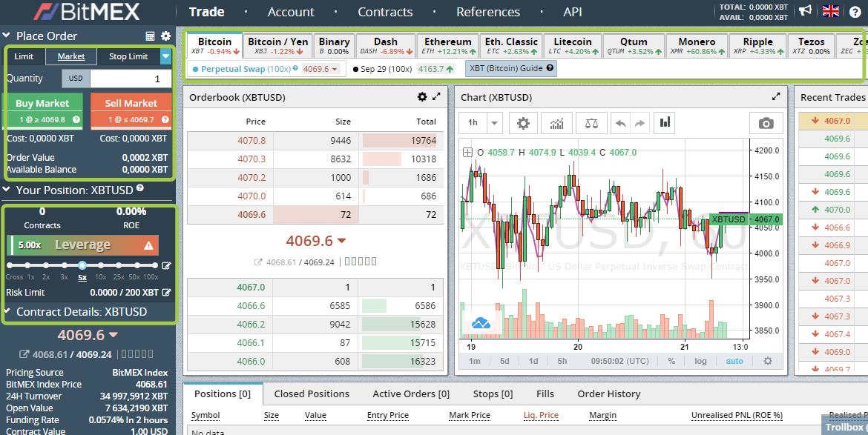Image resolution: width=868 pixels, height=435 pixels.
Task: Change chart bar style
Action: tap(665, 123)
